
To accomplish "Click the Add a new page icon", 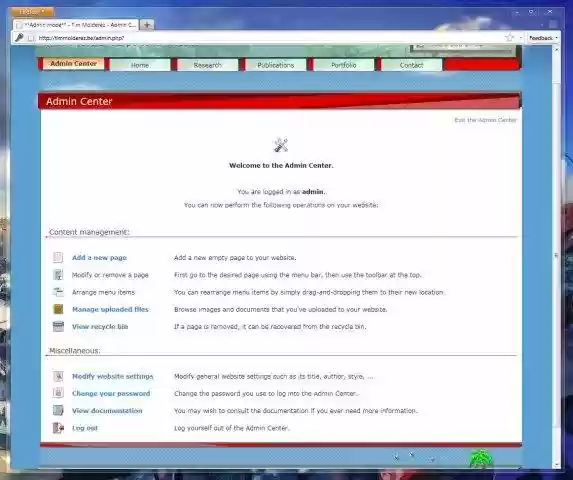I will [x=58, y=257].
